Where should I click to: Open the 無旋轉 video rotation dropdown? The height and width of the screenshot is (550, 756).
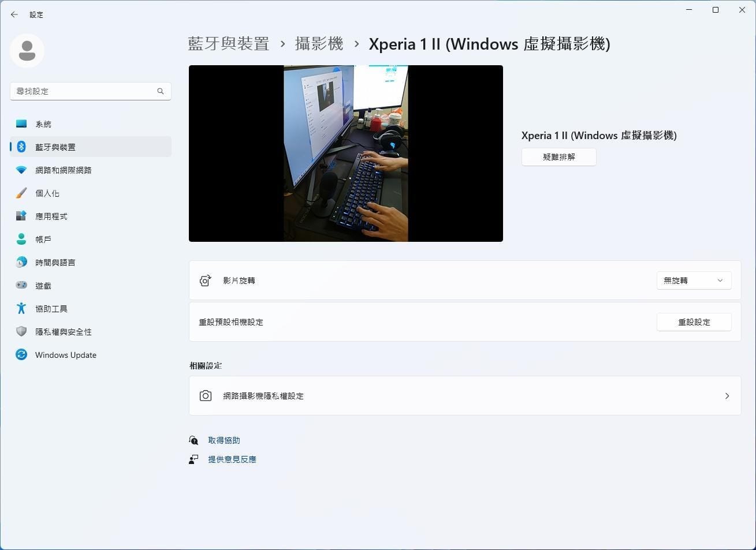click(x=694, y=280)
